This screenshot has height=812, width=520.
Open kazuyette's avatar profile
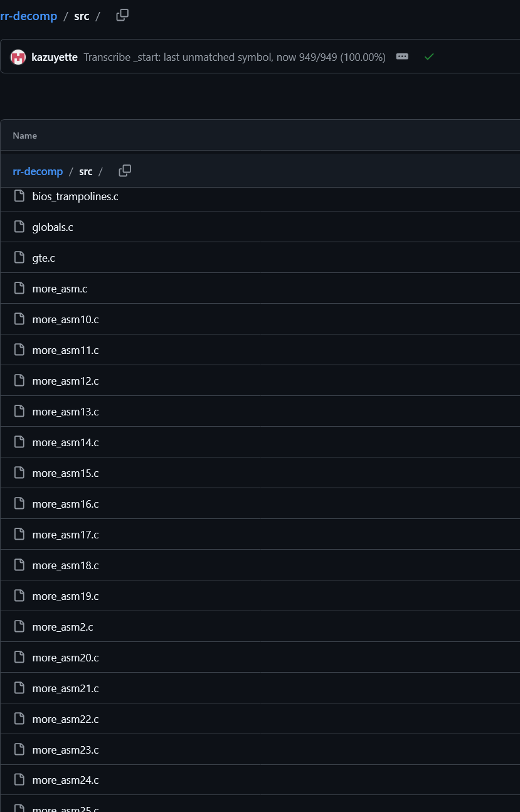(18, 57)
